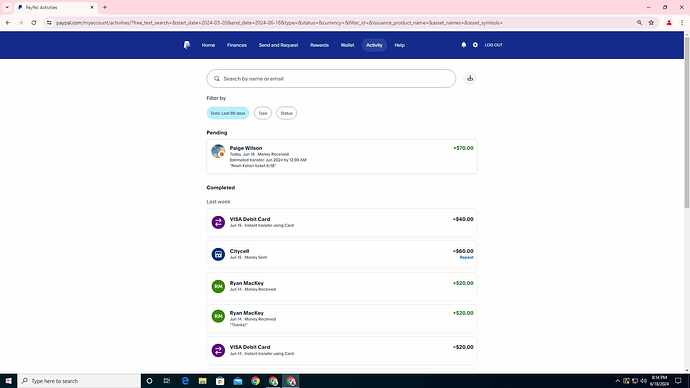The width and height of the screenshot is (690, 388).
Task: Open Microsoft Store from the taskbar
Action: [220, 381]
